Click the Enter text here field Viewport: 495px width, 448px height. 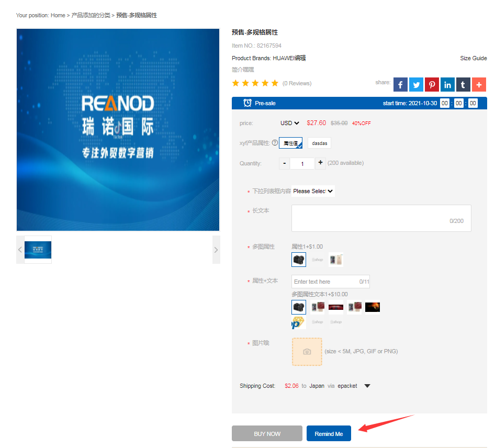[x=331, y=282]
